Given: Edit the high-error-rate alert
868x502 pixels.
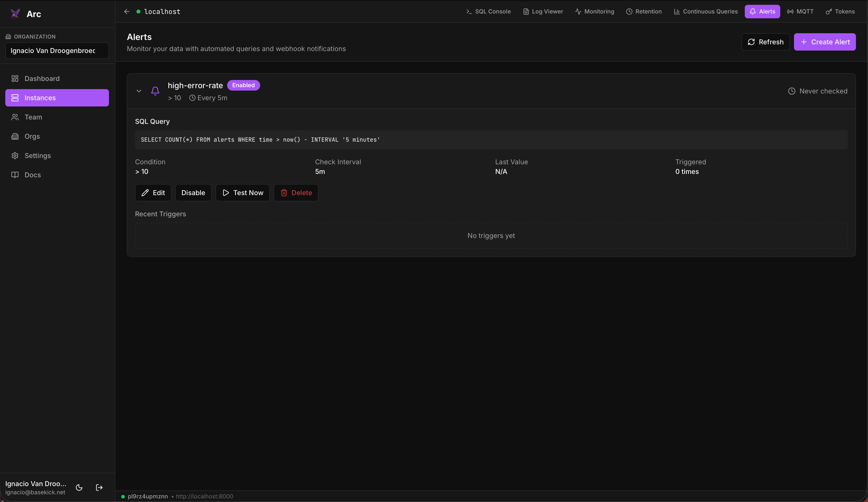Looking at the screenshot, I should pos(153,193).
